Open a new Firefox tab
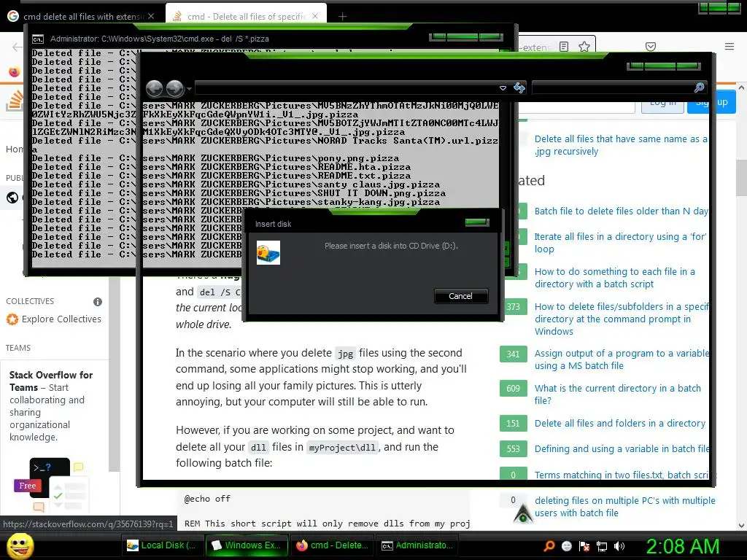This screenshot has height=560, width=747. [x=342, y=16]
